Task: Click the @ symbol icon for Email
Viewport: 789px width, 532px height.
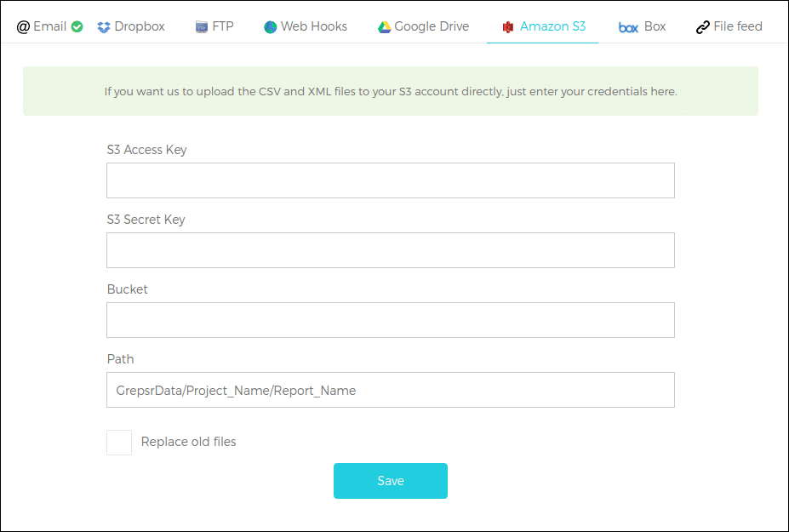Action: click(23, 26)
